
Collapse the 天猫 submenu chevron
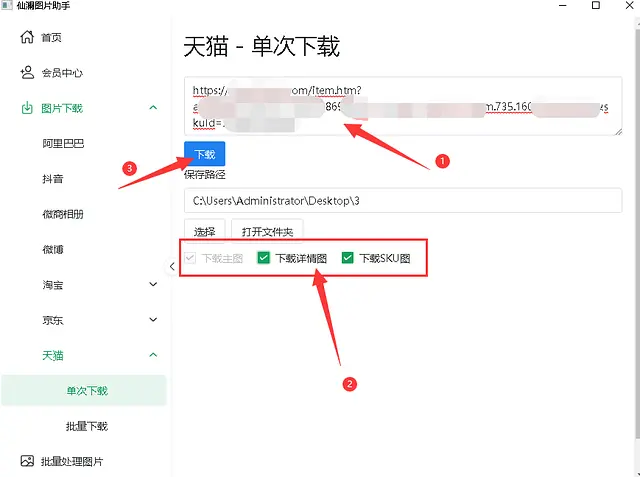(153, 355)
